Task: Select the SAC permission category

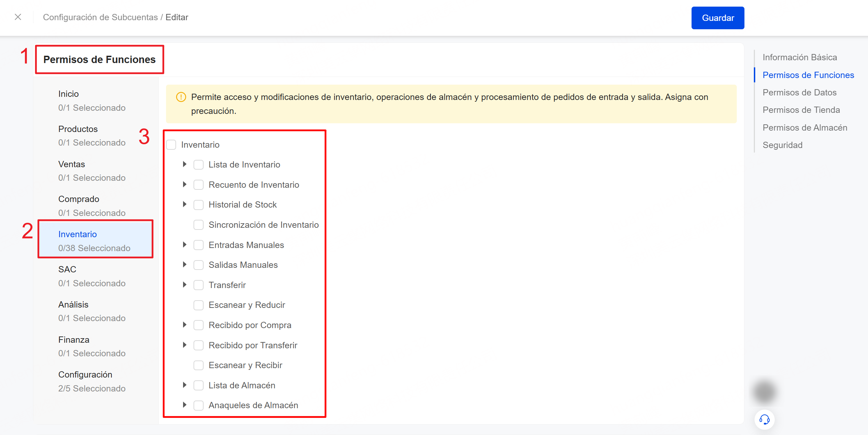Action: click(96, 276)
